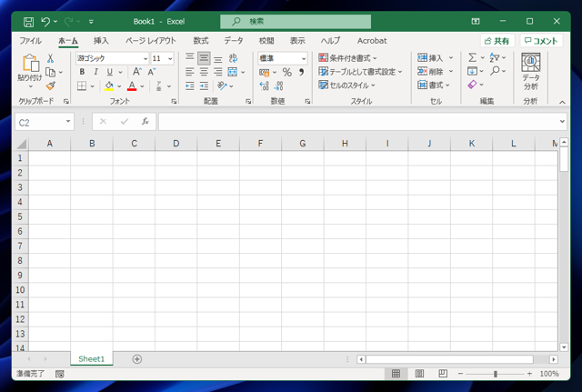Activate the format painter brush
Screen dimensions: 582x392
coord(51,86)
